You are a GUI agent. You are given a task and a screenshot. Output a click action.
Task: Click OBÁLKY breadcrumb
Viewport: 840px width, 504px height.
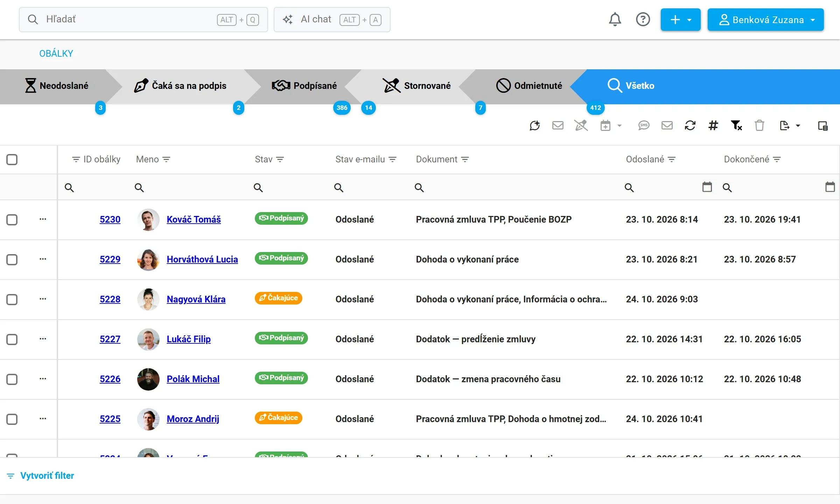click(x=56, y=54)
